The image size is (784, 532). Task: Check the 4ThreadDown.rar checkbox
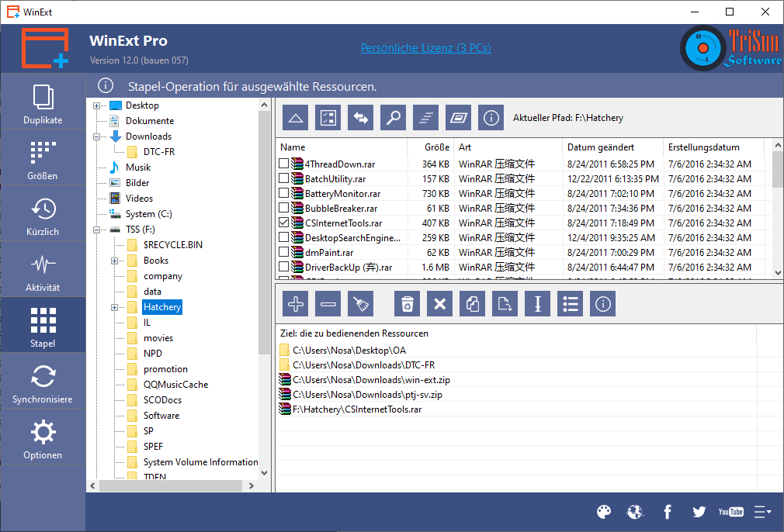pyautogui.click(x=284, y=164)
